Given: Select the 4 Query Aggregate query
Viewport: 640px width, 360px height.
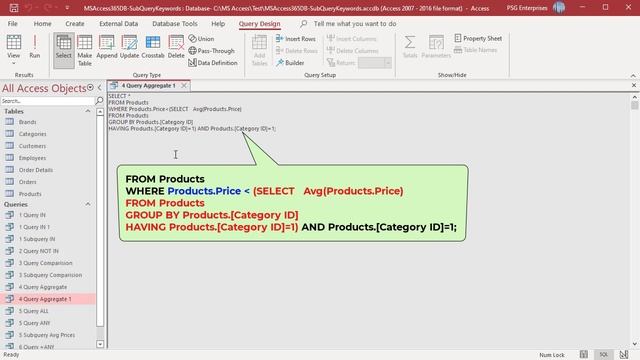Looking at the screenshot, I should coord(42,287).
